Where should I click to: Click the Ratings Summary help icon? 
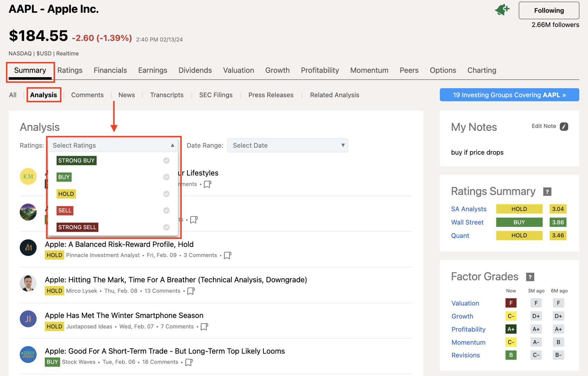[547, 192]
